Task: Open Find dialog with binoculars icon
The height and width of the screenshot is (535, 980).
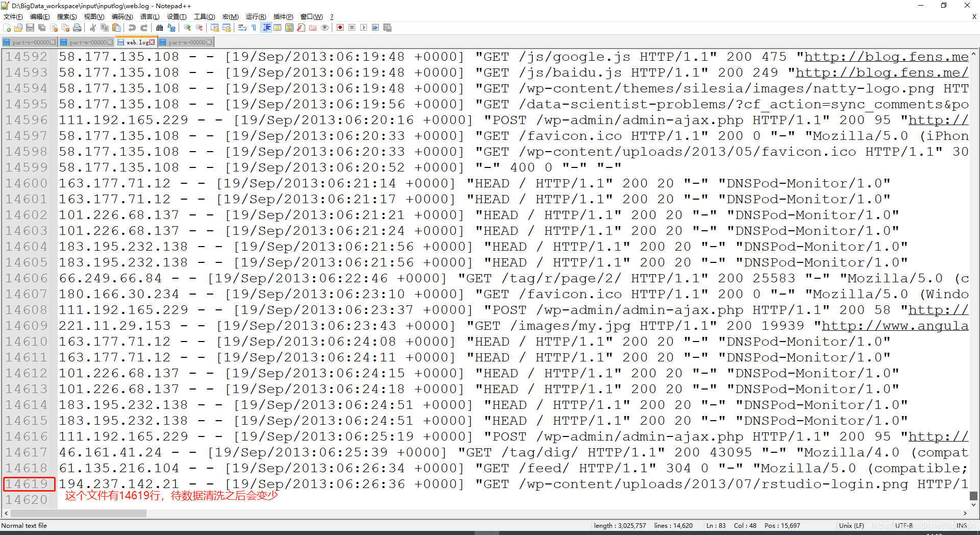Action: click(x=160, y=28)
